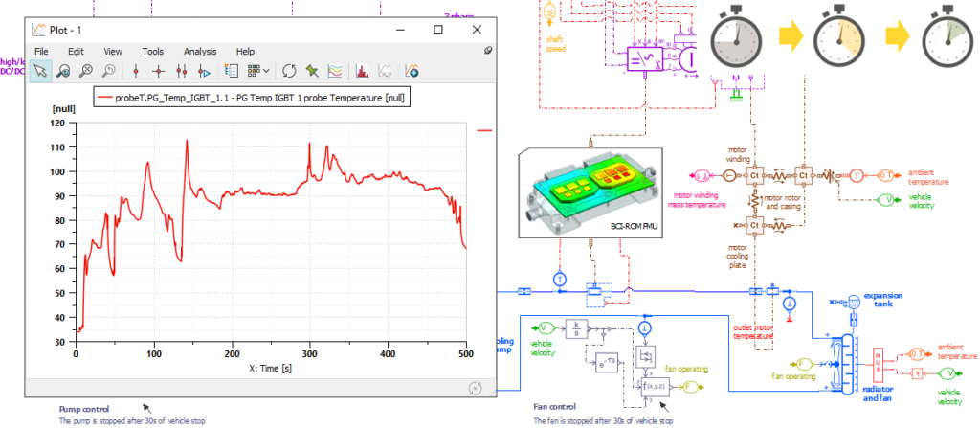980x428 pixels.
Task: Select the red MUX block
Action: click(878, 365)
